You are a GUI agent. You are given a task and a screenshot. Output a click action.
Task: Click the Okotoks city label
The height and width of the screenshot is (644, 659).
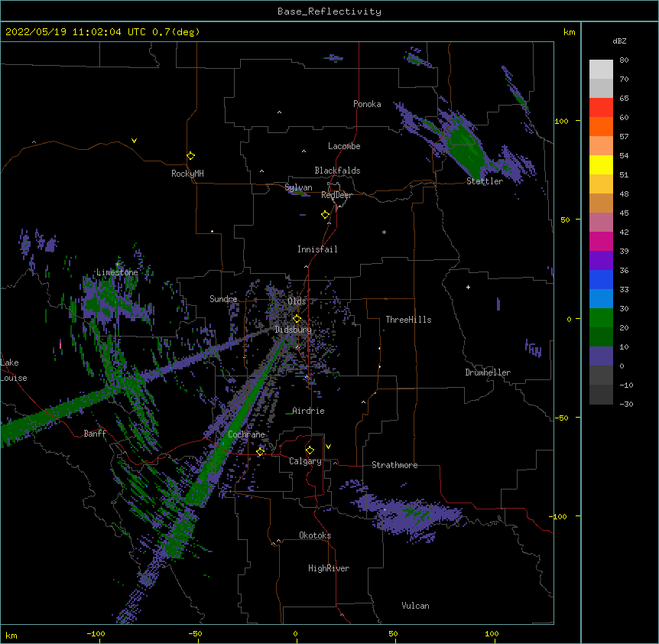[315, 535]
